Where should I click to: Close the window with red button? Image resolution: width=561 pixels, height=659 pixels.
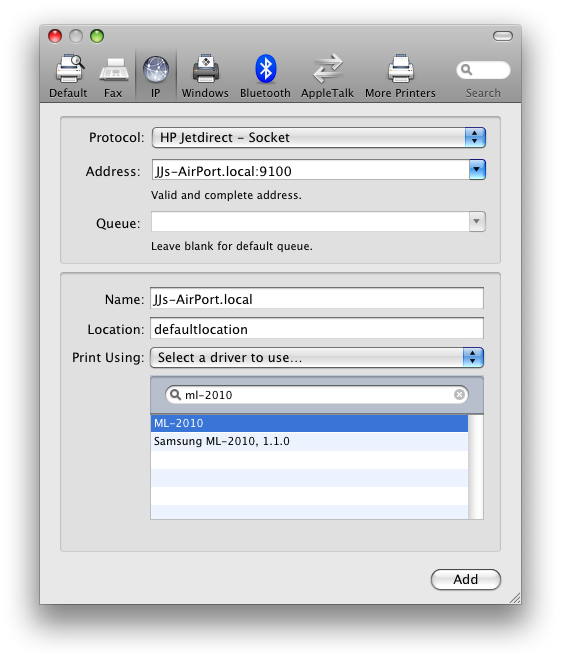point(55,36)
